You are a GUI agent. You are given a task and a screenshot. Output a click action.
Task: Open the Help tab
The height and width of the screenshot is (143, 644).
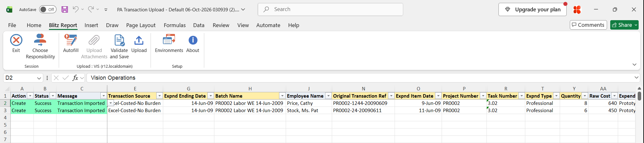294,25
